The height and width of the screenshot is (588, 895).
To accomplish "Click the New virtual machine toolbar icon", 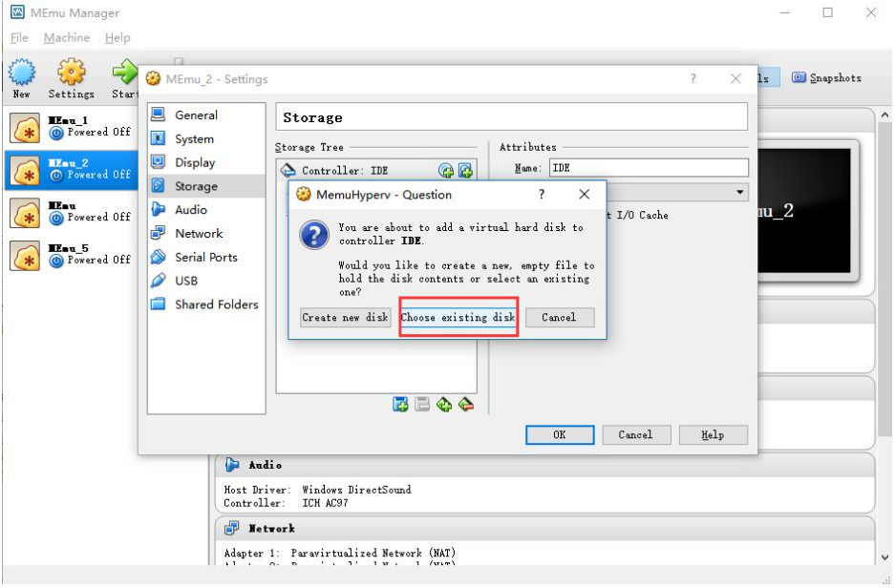I will pyautogui.click(x=21, y=76).
